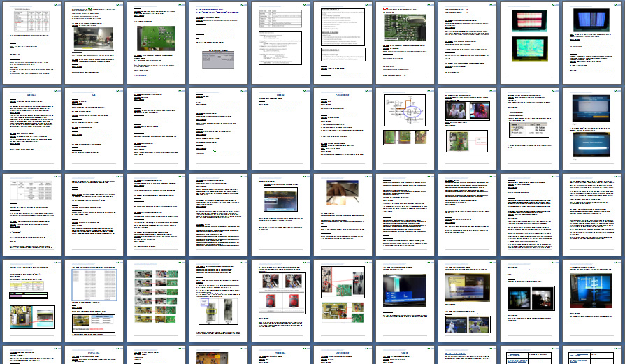
Task: Open the page with an orange-line circuit diagram
Action: pos(405,129)
